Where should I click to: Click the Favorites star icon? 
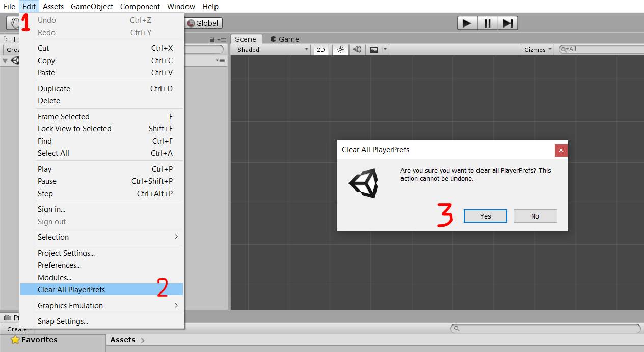[15, 340]
